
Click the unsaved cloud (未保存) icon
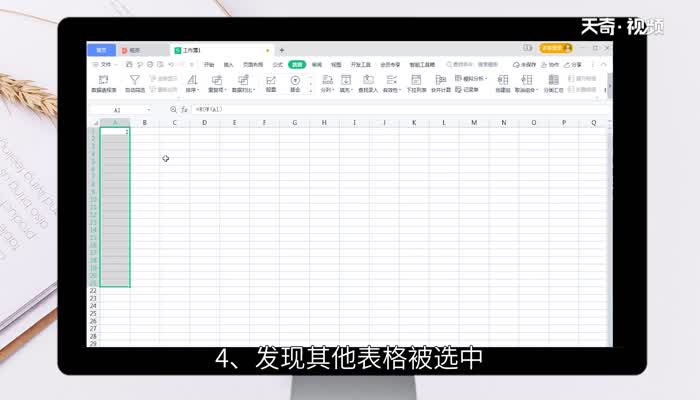click(x=516, y=65)
